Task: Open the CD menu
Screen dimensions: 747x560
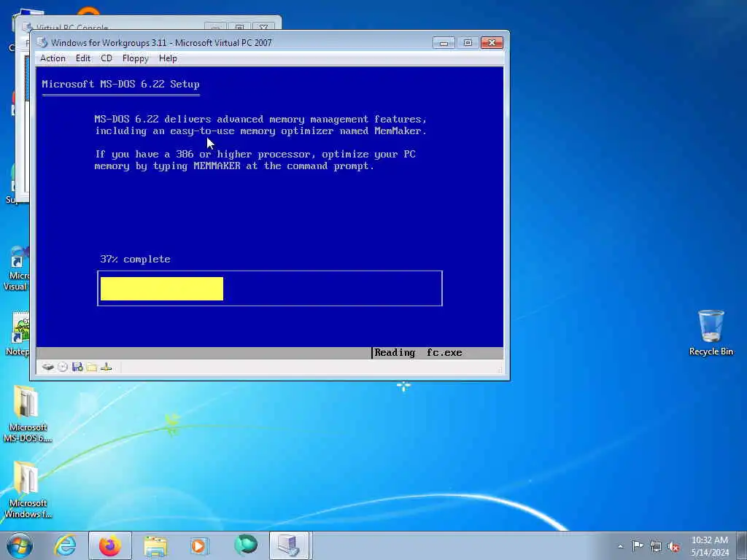Action: click(107, 58)
